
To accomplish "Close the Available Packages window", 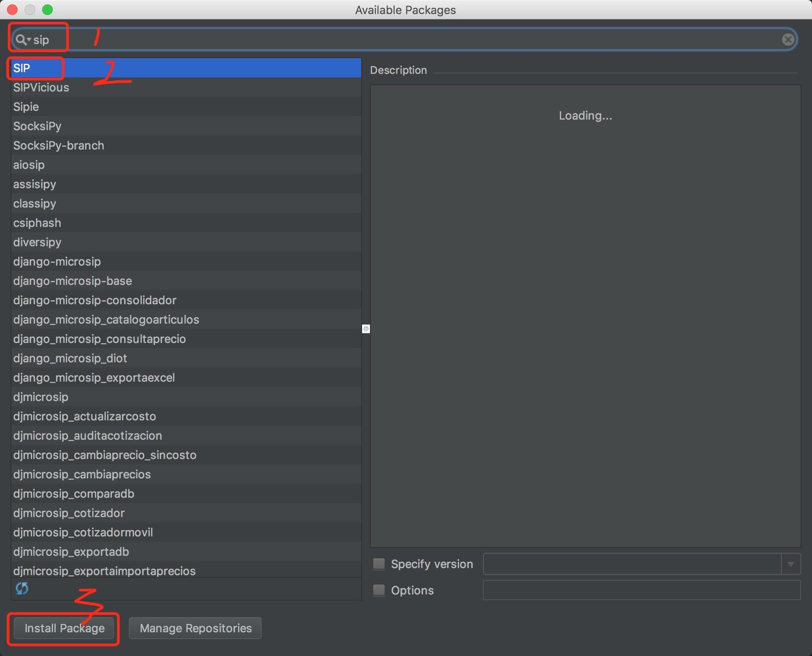I will (12, 10).
